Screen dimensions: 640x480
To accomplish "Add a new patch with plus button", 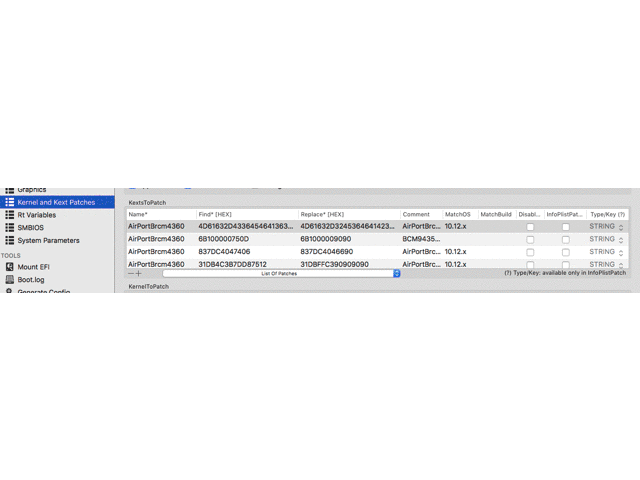I will [x=139, y=273].
